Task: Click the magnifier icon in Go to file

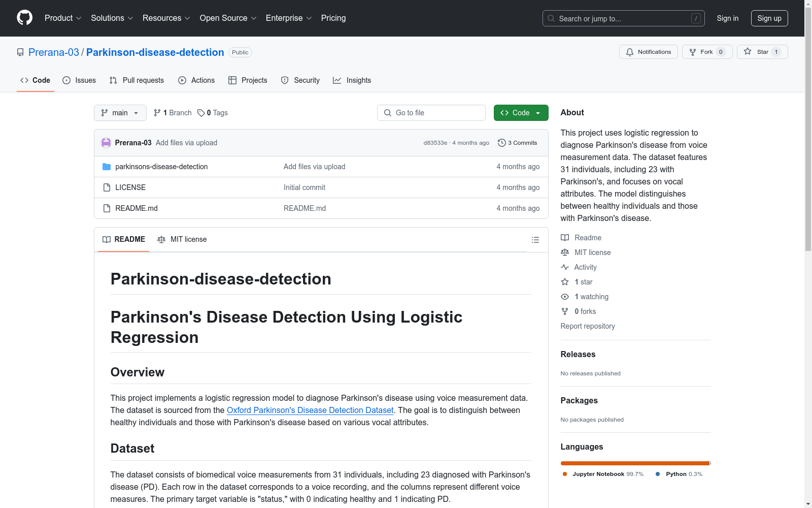Action: (x=388, y=113)
